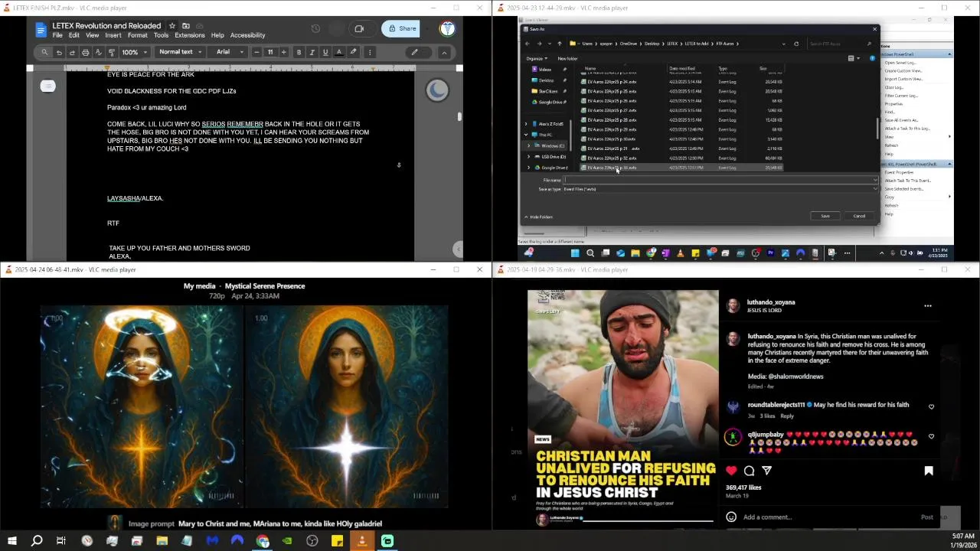Open the zoom 100% dropdown in Docs

tap(133, 52)
